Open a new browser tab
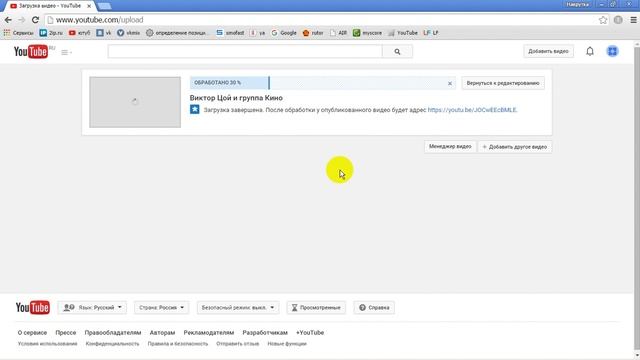The height and width of the screenshot is (360, 640). click(x=104, y=6)
